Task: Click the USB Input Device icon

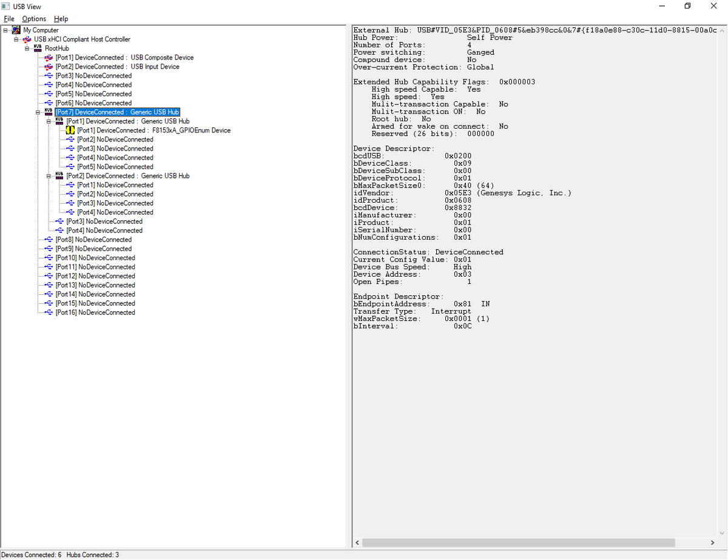Action: 49,66
